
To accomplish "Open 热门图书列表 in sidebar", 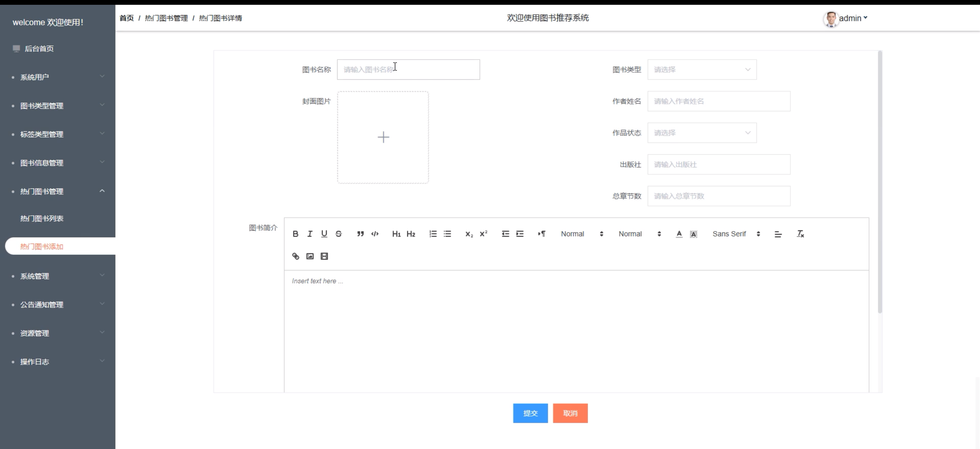I will tap(42, 218).
